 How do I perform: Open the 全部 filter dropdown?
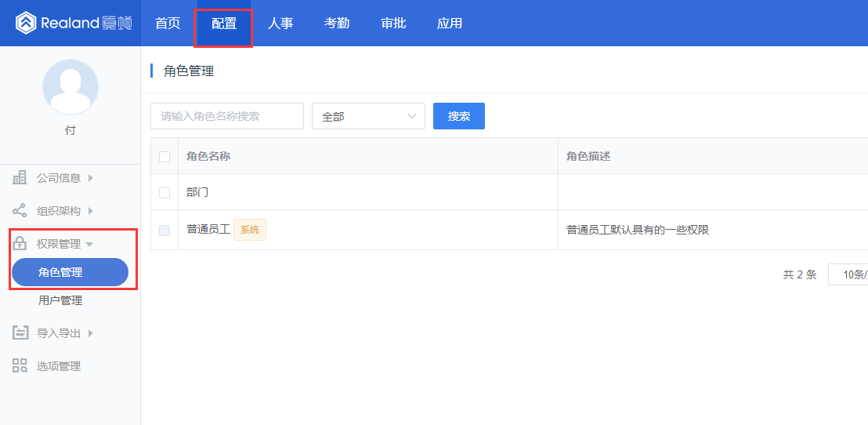click(x=369, y=116)
